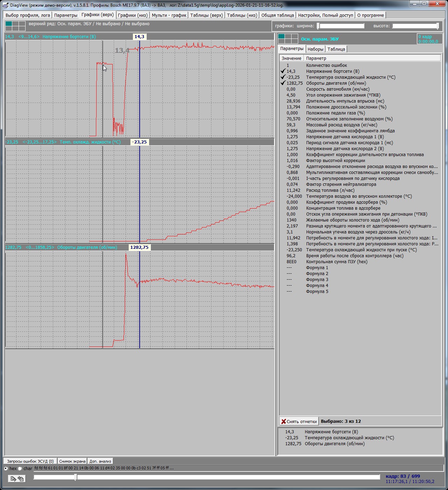Open the Мульти - график tab
Image resolution: width=448 pixels, height=490 pixels.
click(x=169, y=15)
